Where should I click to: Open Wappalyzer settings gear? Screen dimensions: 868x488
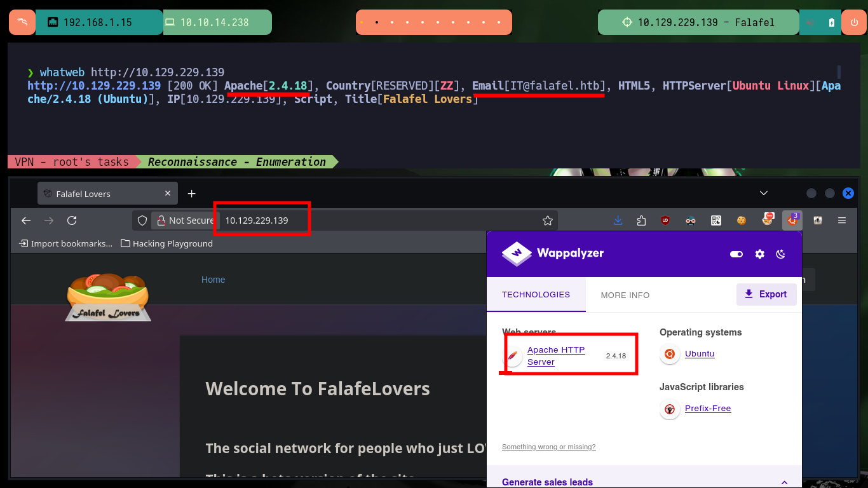pyautogui.click(x=759, y=254)
